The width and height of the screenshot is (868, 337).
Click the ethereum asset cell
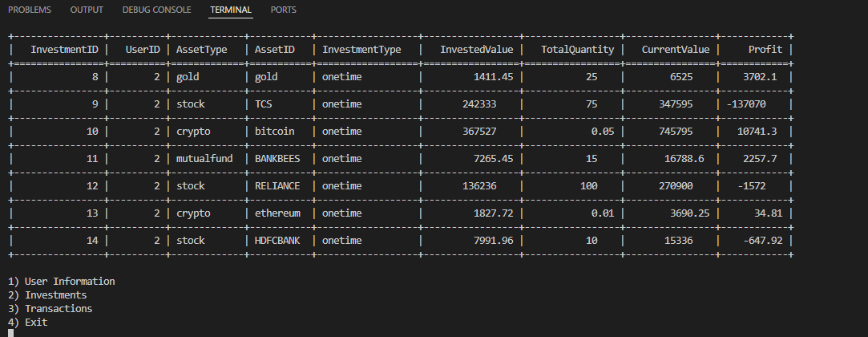pyautogui.click(x=277, y=213)
